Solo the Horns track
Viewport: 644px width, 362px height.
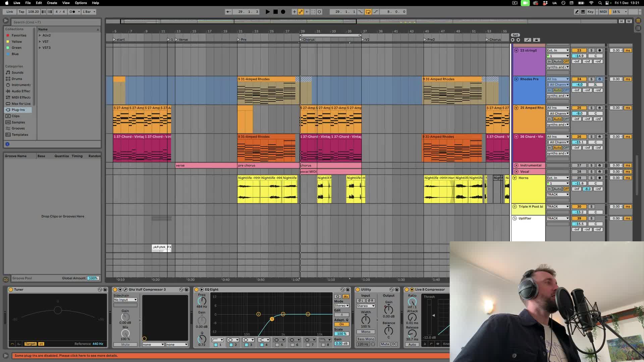[591, 178]
